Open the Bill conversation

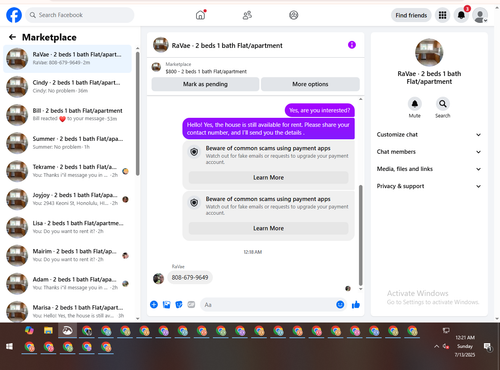(68, 115)
